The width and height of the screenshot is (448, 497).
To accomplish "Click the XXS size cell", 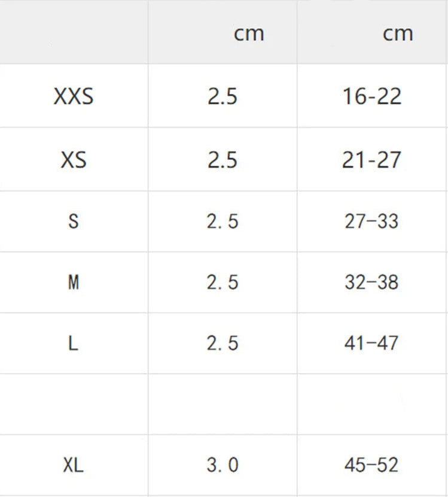I will (x=74, y=96).
